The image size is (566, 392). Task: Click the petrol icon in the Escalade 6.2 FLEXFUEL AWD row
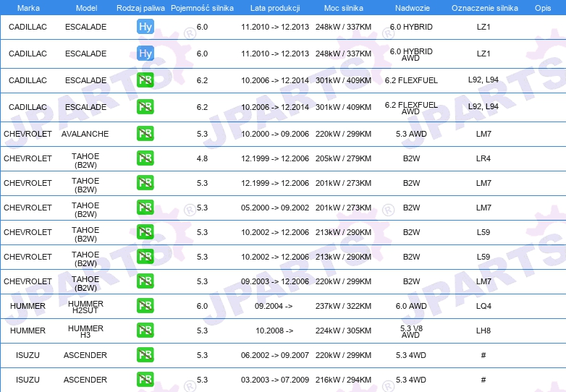(x=145, y=107)
